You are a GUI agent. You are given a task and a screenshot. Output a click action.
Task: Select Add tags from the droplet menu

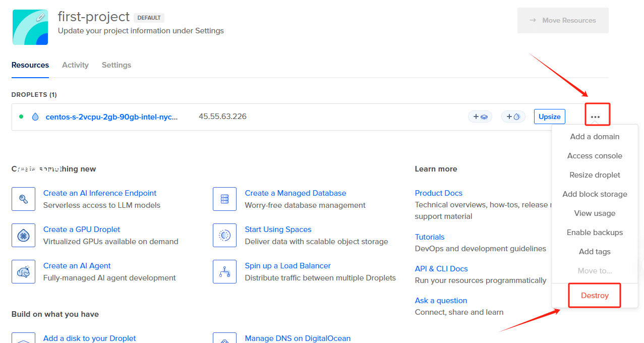pos(595,252)
